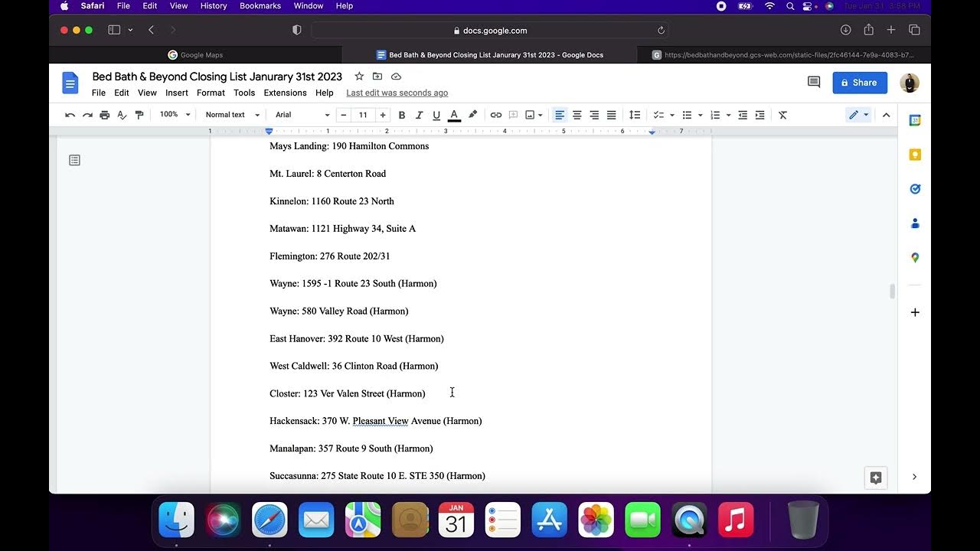The width and height of the screenshot is (980, 551).
Task: Expand the checklist options arrow
Action: (672, 115)
